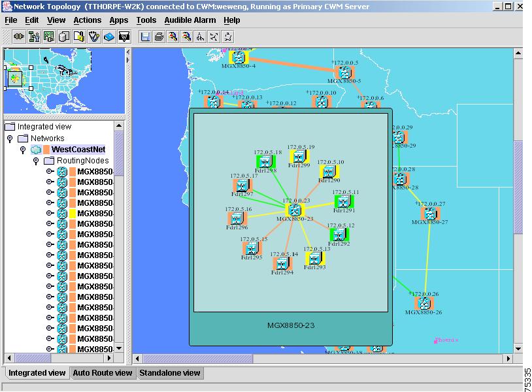Image resolution: width=532 pixels, height=392 pixels.
Task: Select the RoutingNodes folder label
Action: pyautogui.click(x=83, y=161)
